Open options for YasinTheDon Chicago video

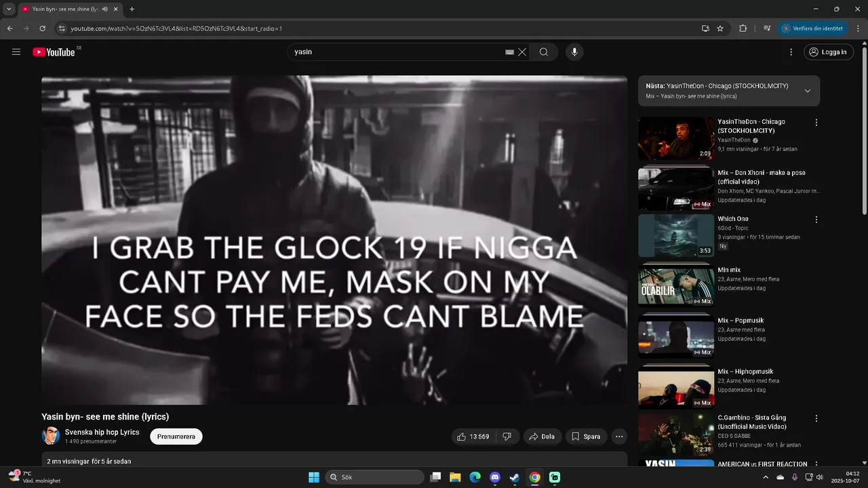tap(816, 123)
